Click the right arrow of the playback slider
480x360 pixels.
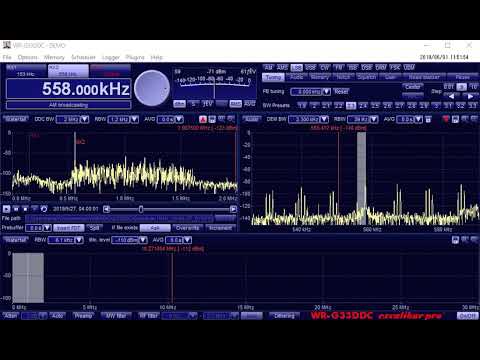click(x=233, y=209)
